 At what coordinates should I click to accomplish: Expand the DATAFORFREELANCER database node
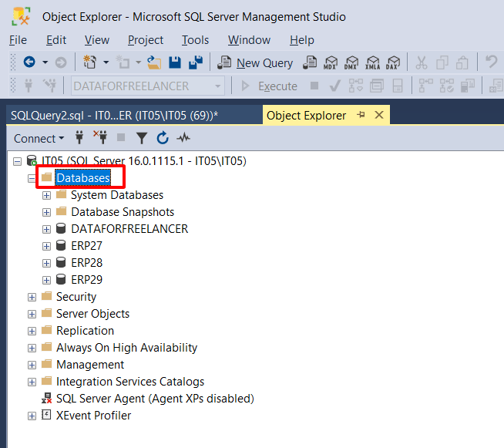coord(46,229)
